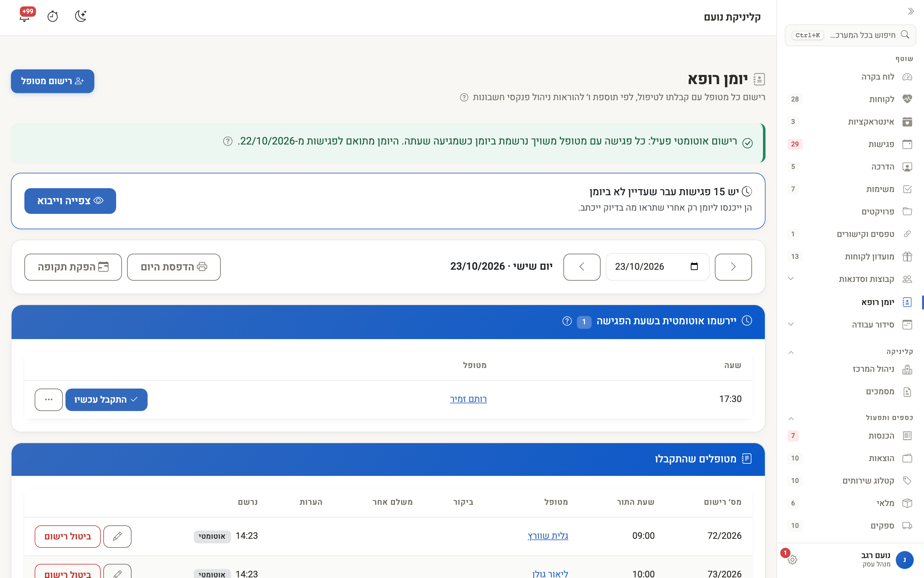Click the search field in the sidebar
Viewport: 924px width, 578px height.
click(850, 35)
